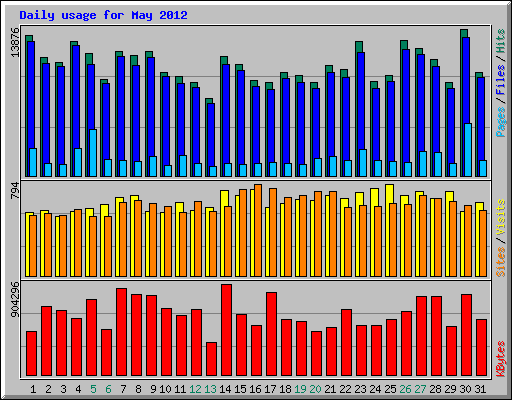Select the Visits legend label
The image size is (512, 400).
[x=501, y=217]
